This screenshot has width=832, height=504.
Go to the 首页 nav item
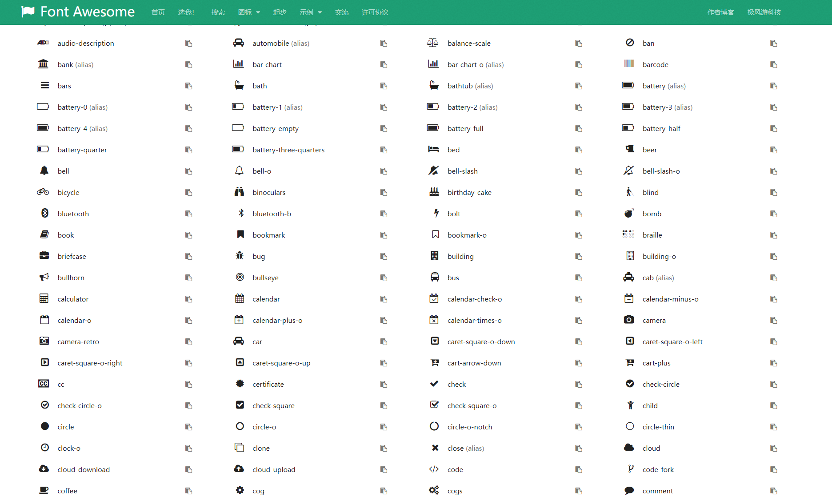[158, 12]
